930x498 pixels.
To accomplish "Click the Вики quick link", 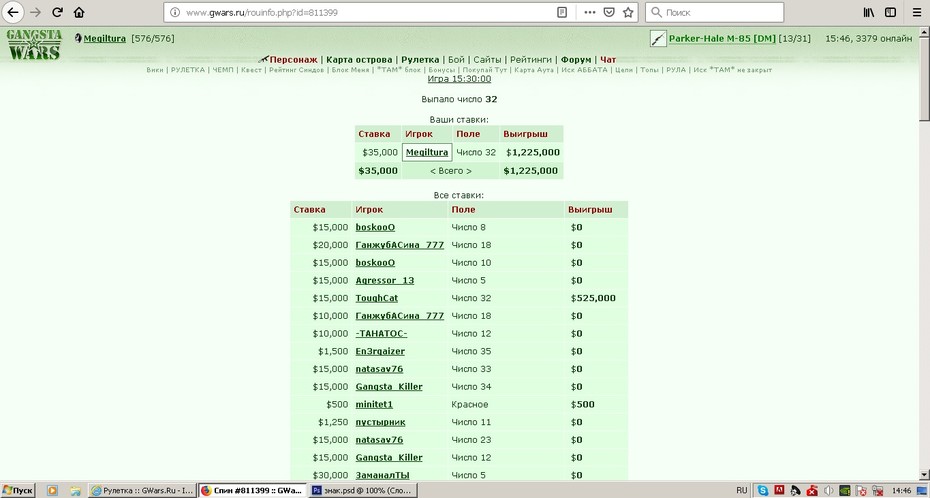I will pos(154,70).
